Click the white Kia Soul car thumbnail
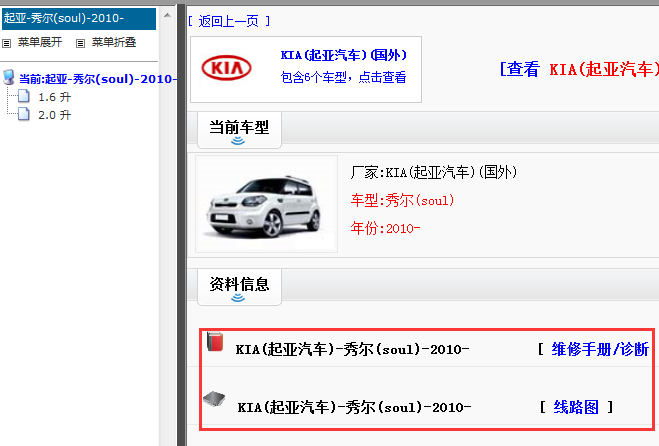The image size is (659, 446). coord(266,204)
